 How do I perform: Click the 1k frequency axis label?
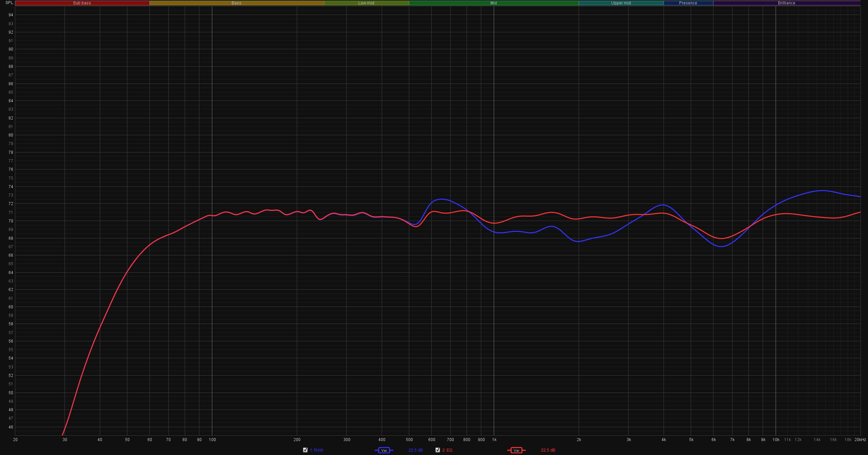[494, 440]
